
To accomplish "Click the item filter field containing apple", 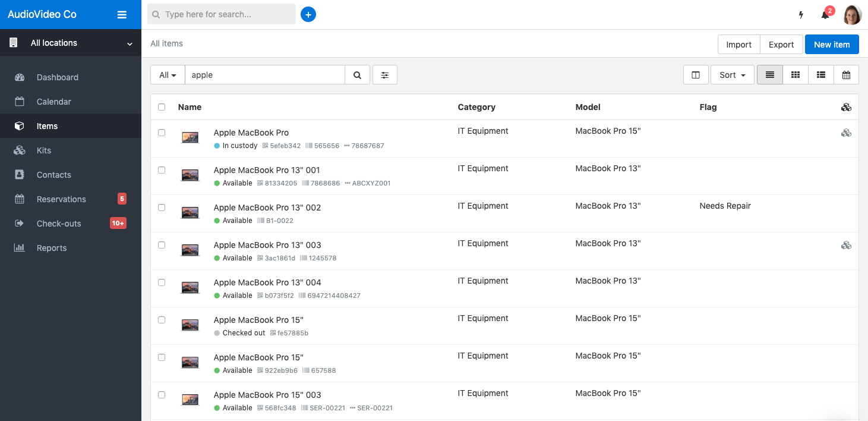I will [x=265, y=75].
